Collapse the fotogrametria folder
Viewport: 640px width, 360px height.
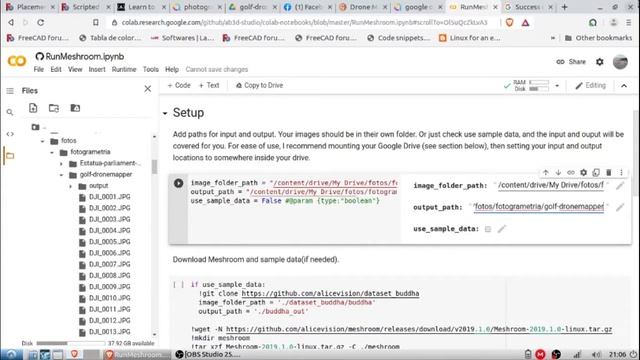pyautogui.click(x=52, y=152)
